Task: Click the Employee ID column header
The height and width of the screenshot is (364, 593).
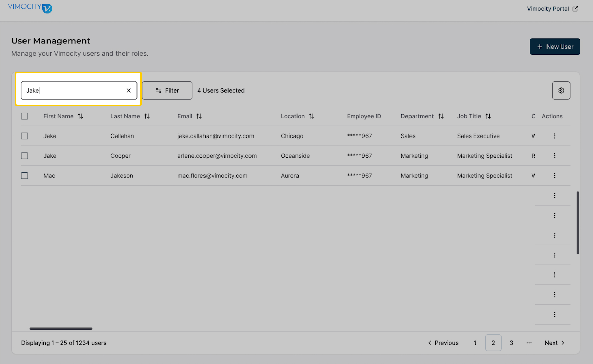Action: pos(364,116)
